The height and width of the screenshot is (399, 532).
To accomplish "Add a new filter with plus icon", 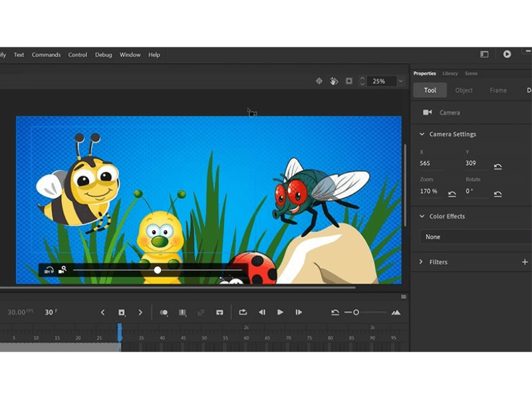I will 525,262.
